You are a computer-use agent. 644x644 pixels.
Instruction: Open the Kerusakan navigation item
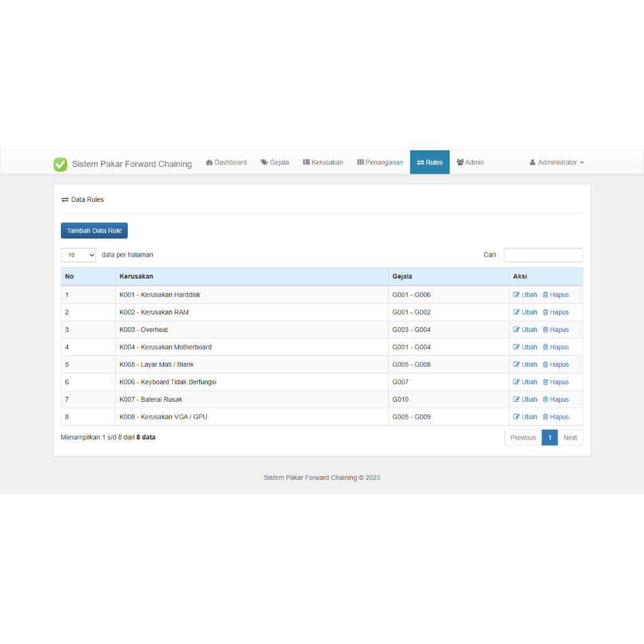coord(323,162)
